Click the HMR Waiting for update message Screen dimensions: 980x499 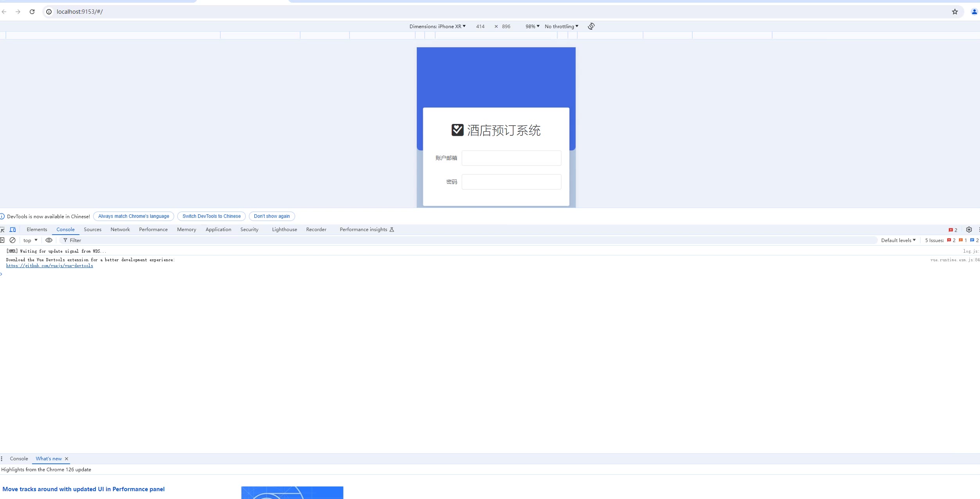tap(56, 251)
